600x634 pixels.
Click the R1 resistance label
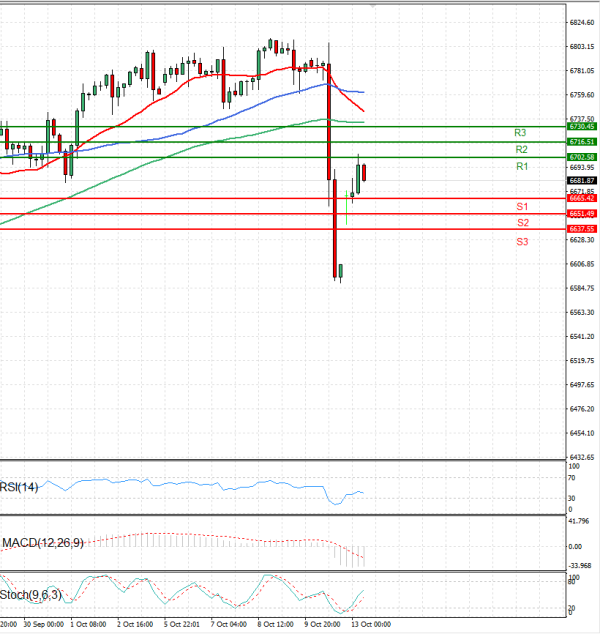click(521, 166)
